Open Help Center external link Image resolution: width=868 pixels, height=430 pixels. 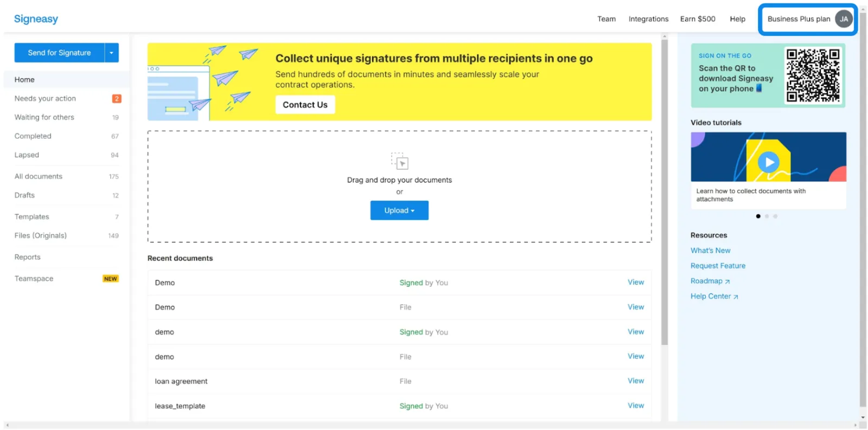coord(714,296)
